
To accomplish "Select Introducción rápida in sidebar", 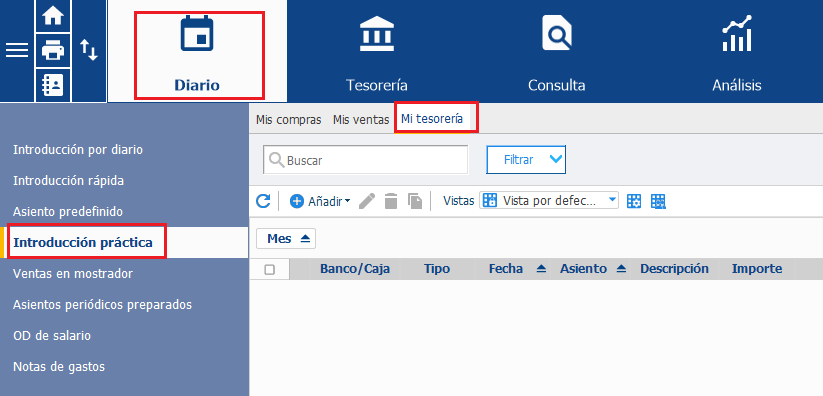I will tap(69, 181).
